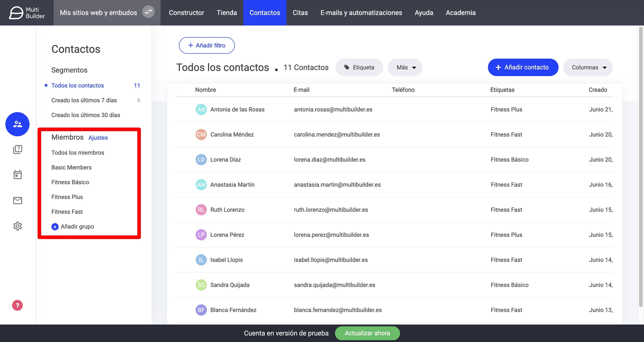Open the forms question-mark sidebar icon
This screenshot has width=644, height=342.
17,149
